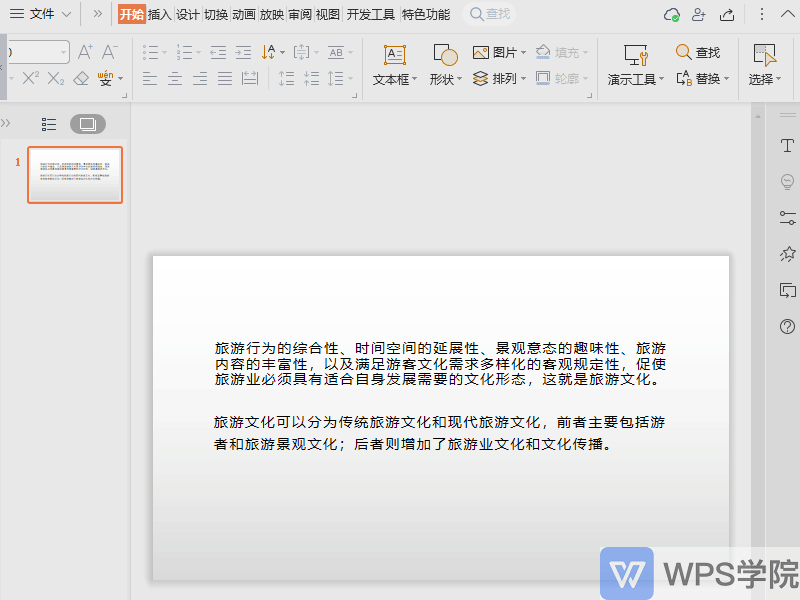Toggle subscript X₂ formatting
Screen dimensions: 800x600
[56, 78]
